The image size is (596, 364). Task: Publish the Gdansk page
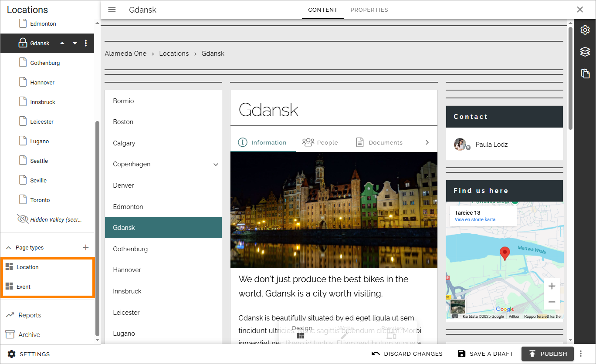(x=548, y=354)
